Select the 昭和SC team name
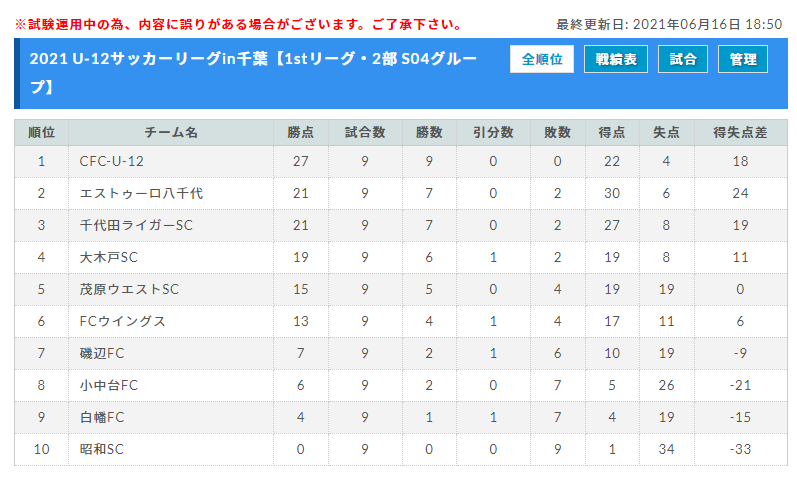 (x=101, y=449)
